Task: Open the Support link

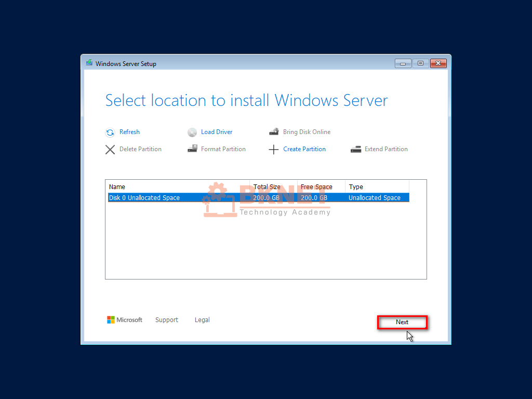Action: pyautogui.click(x=167, y=320)
